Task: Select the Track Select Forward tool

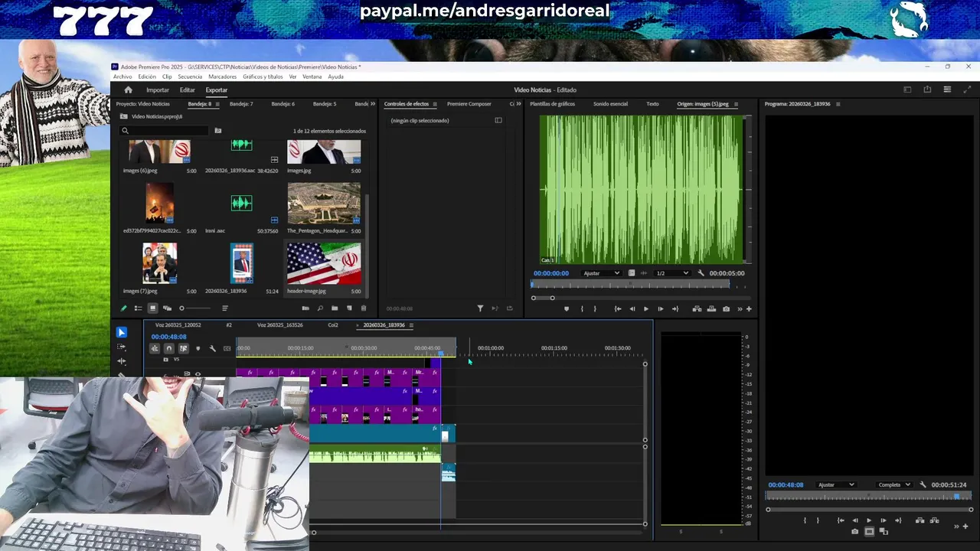Action: 121,347
